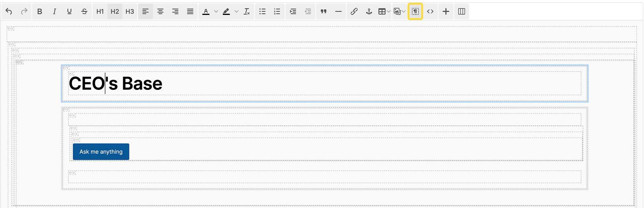
Task: Open the highlight color dropdown arrow
Action: (x=236, y=11)
